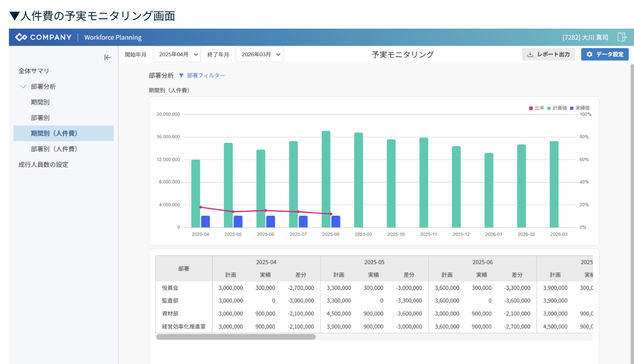Image resolution: width=634 pixels, height=364 pixels.
Task: Click download icon in レポート出力 button
Action: click(530, 55)
